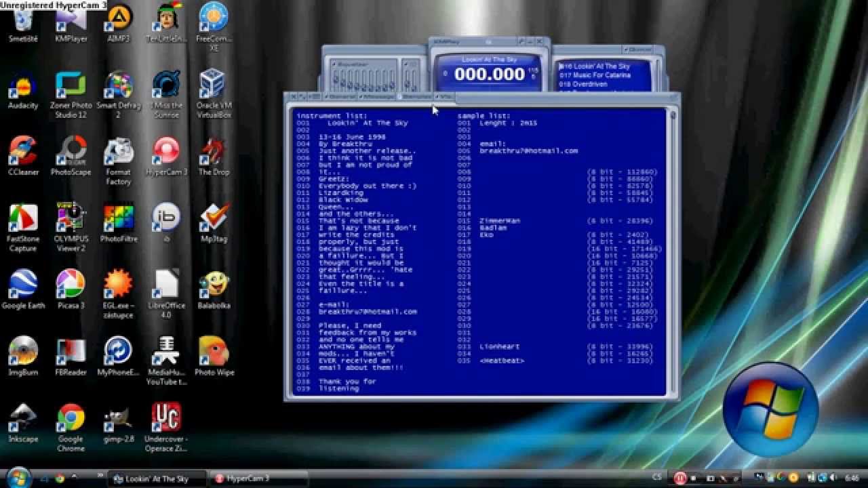Select track 016 Lookin' At The Sky in playlist
The height and width of the screenshot is (488, 868).
(595, 66)
